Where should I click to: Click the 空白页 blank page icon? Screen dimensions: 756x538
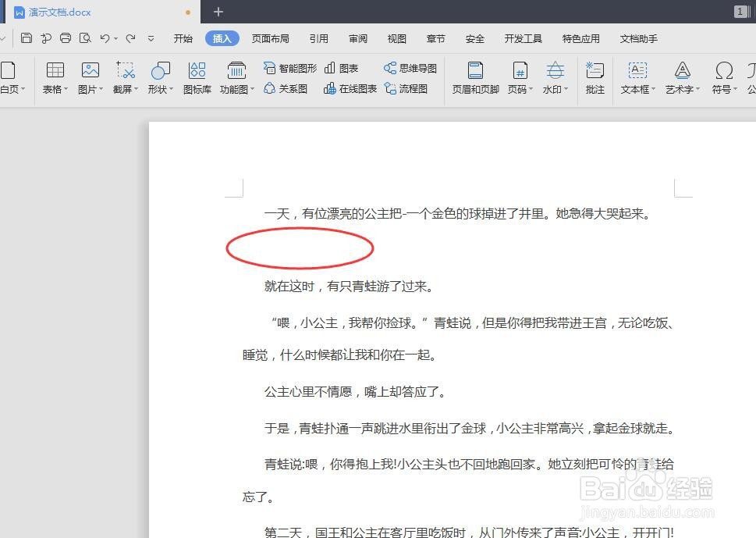click(x=8, y=70)
